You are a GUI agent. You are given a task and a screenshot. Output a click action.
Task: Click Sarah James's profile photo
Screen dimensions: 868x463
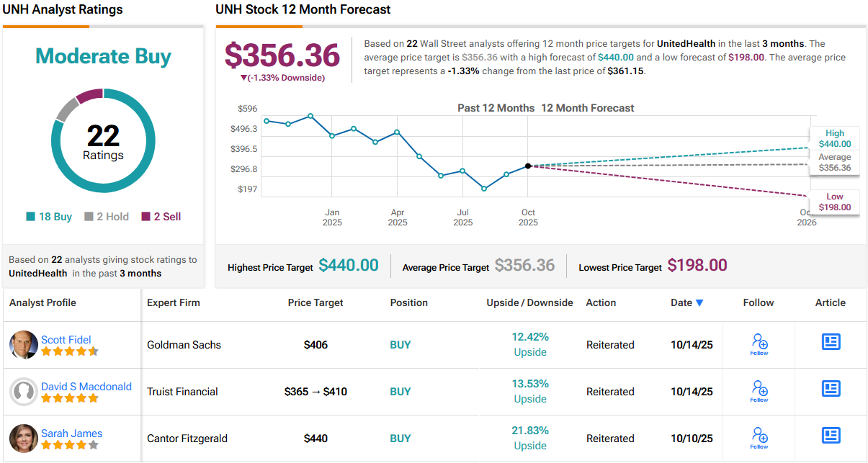coord(23,439)
